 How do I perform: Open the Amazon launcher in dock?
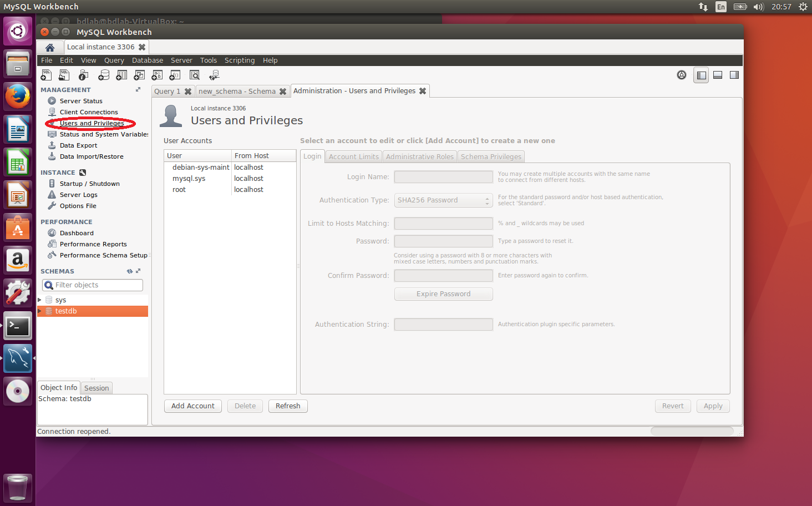click(18, 261)
